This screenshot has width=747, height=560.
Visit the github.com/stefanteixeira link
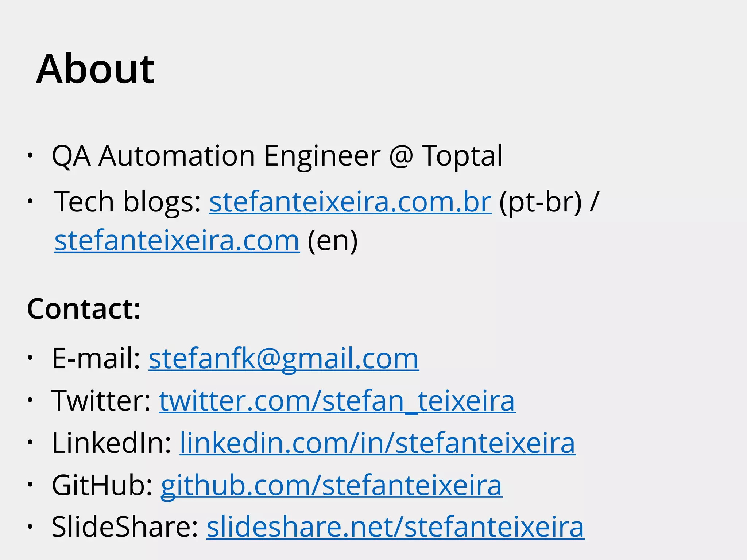tap(332, 485)
